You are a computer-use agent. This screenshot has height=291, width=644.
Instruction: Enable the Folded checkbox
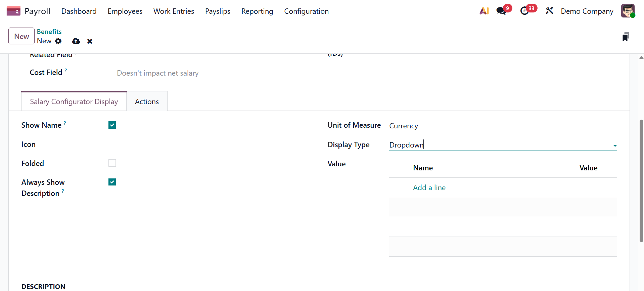112,163
